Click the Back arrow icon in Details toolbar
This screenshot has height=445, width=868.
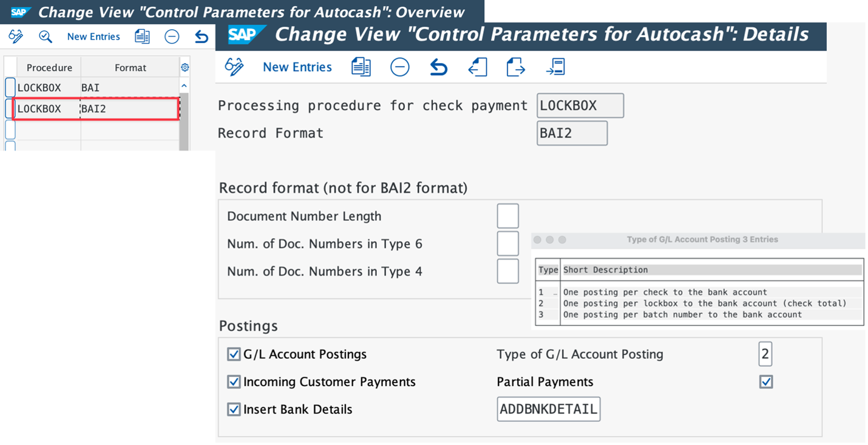(x=478, y=67)
